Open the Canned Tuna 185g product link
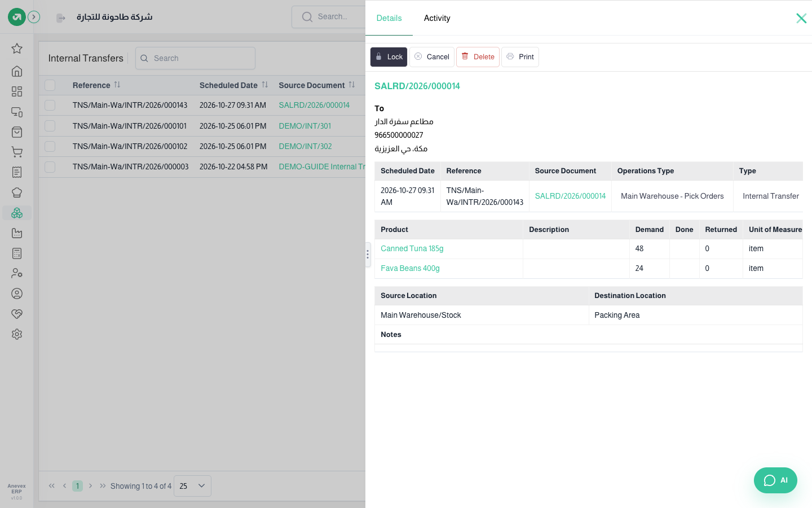The image size is (812, 508). coord(412,248)
